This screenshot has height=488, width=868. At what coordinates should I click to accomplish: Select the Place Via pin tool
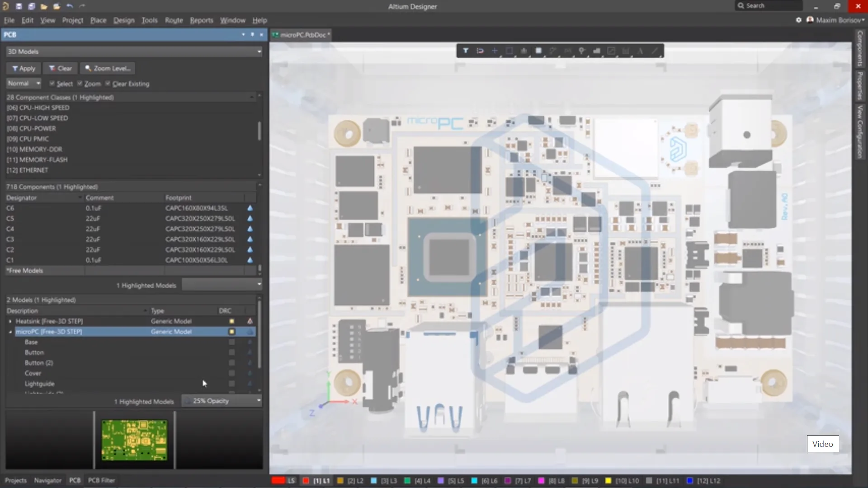click(x=582, y=51)
